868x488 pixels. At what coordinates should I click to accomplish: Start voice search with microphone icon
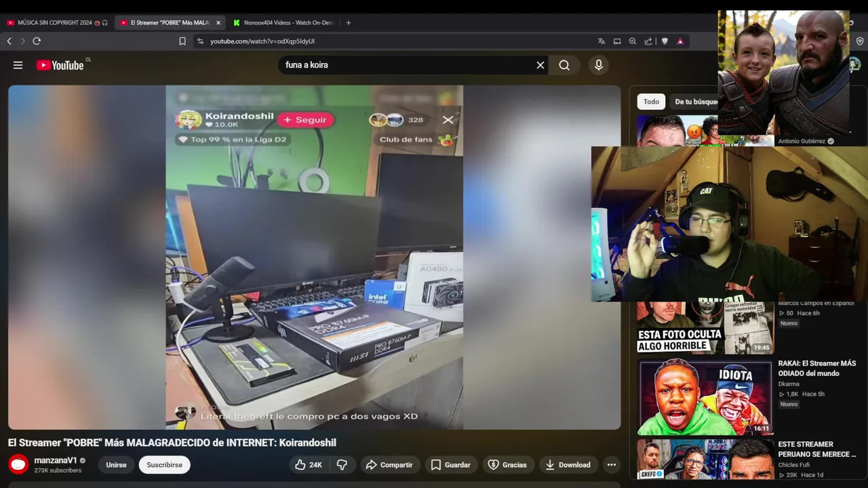point(598,65)
